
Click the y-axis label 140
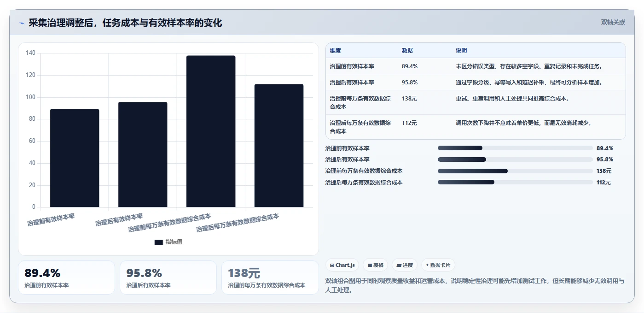[x=30, y=53]
